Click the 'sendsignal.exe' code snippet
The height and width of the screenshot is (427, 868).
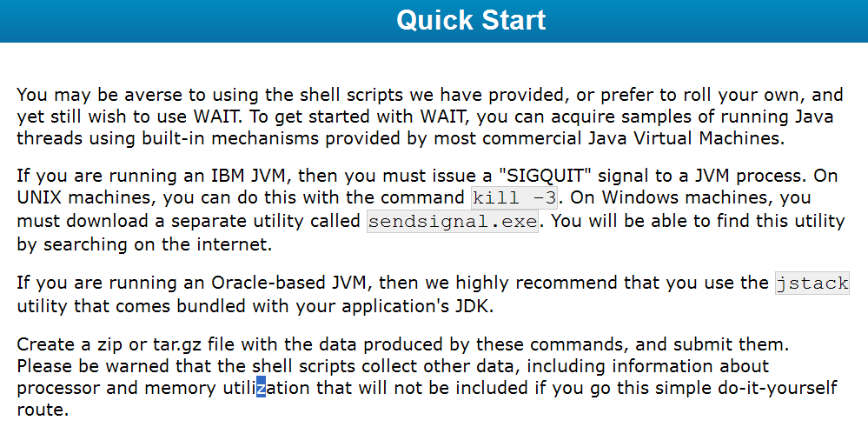453,222
